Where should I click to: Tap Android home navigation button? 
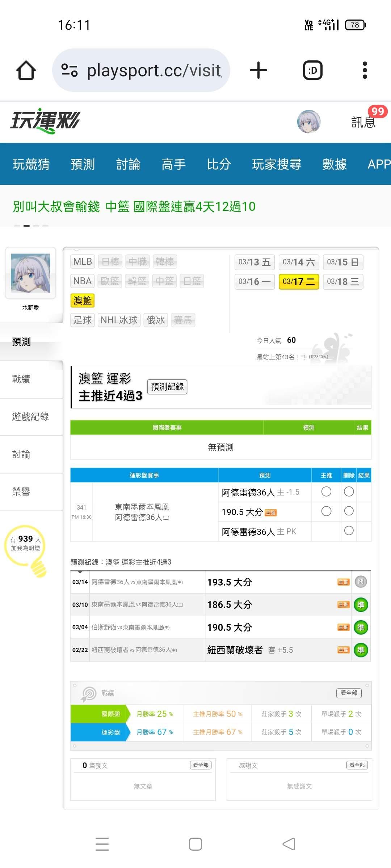[195, 844]
